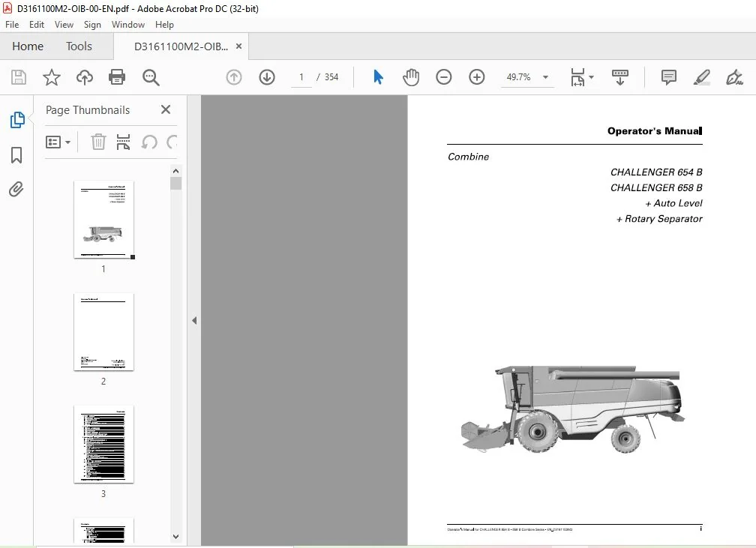Click the scrolling mode keyboard icon
Screen dimensions: 756x548
(x=620, y=77)
